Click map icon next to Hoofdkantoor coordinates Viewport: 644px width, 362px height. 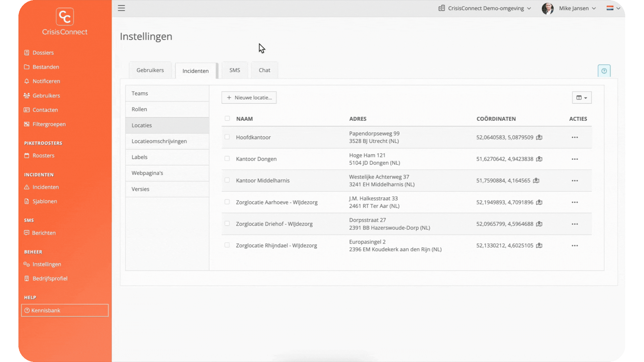[539, 137]
